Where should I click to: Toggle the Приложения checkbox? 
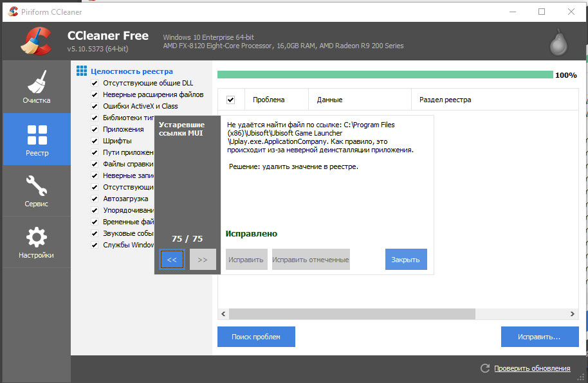point(95,130)
